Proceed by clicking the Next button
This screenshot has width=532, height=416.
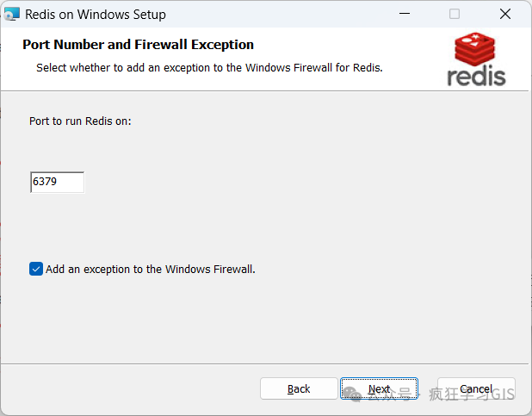(379, 388)
